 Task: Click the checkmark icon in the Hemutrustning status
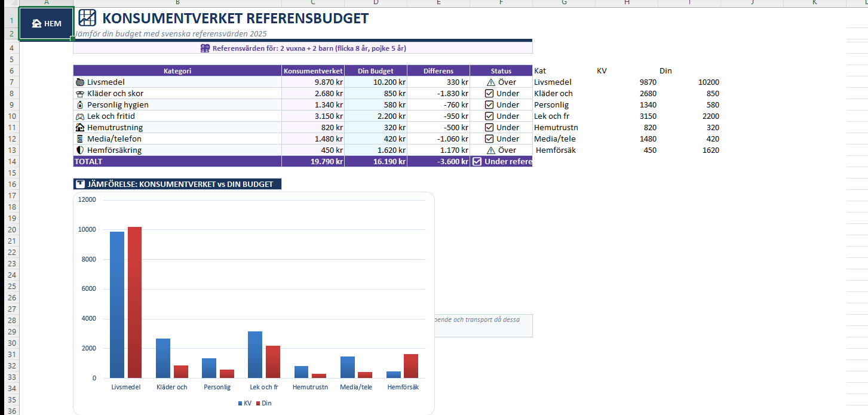(489, 127)
